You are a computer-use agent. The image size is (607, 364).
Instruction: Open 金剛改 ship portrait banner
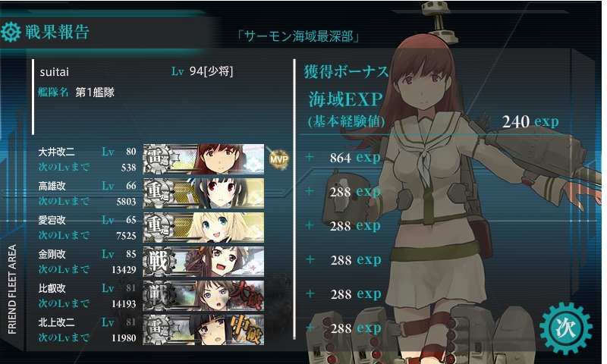coord(203,261)
